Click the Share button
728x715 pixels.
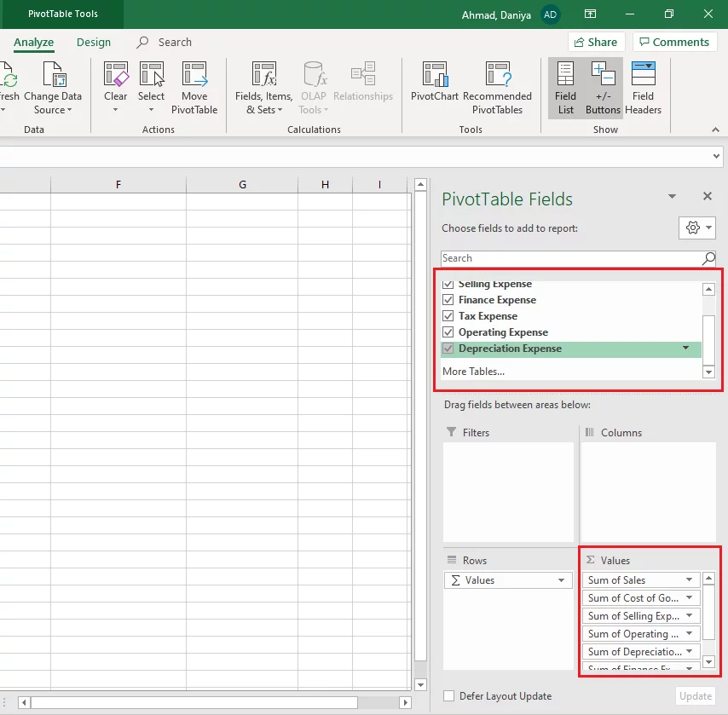click(x=596, y=42)
